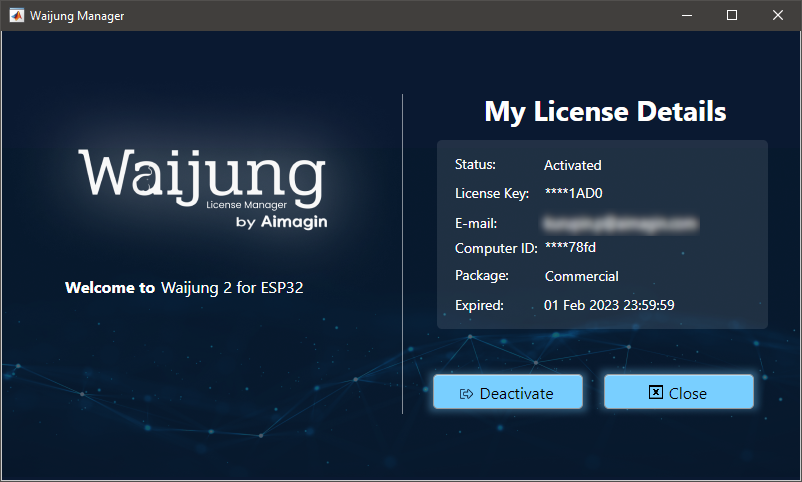This screenshot has width=802, height=482.
Task: Minimize the Waijung Manager window
Action: point(687,15)
